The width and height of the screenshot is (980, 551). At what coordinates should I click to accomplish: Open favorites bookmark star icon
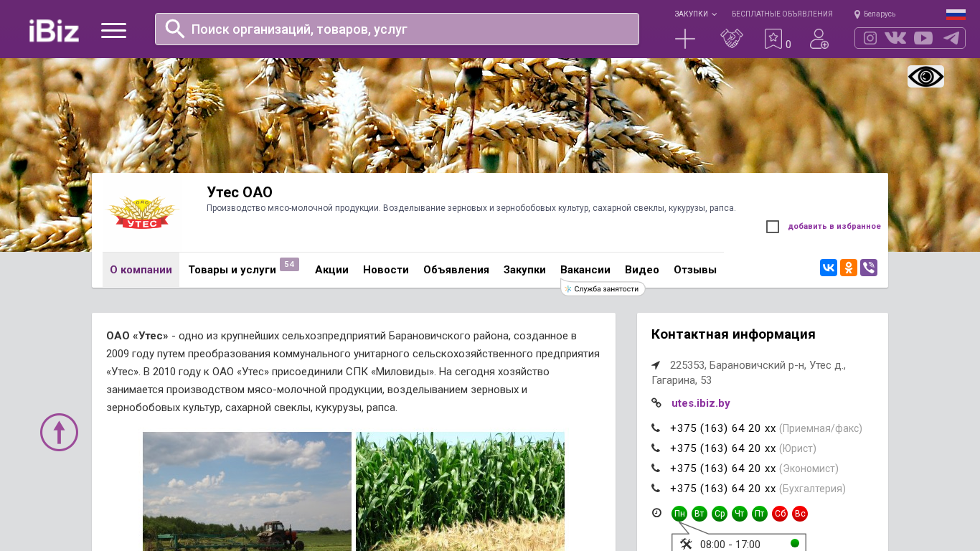pyautogui.click(x=773, y=39)
